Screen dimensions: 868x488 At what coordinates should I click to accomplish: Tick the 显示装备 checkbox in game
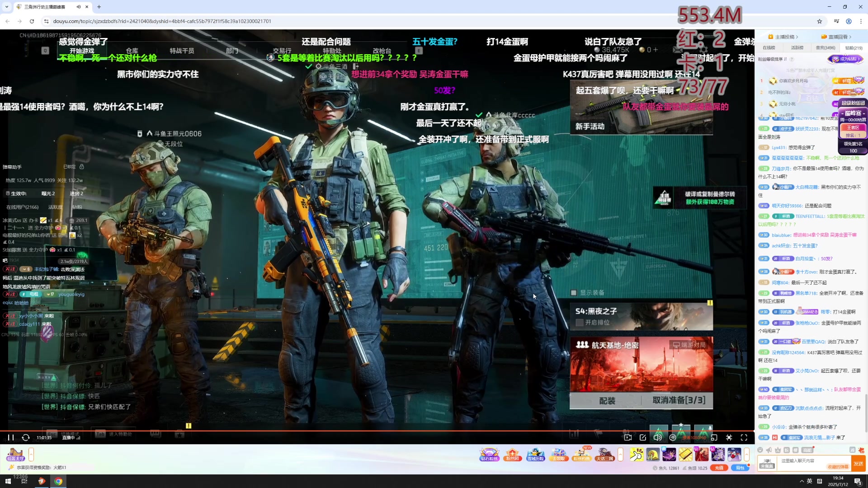[x=574, y=293]
